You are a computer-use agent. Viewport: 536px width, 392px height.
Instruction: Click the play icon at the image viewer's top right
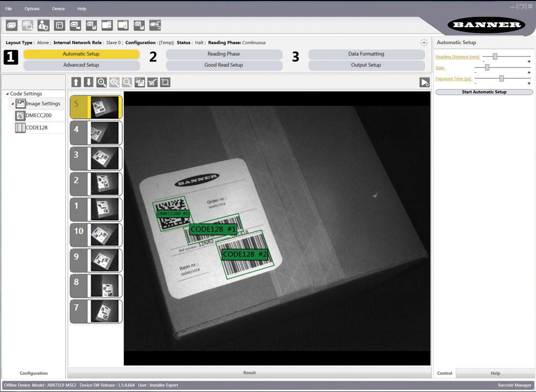coord(425,82)
